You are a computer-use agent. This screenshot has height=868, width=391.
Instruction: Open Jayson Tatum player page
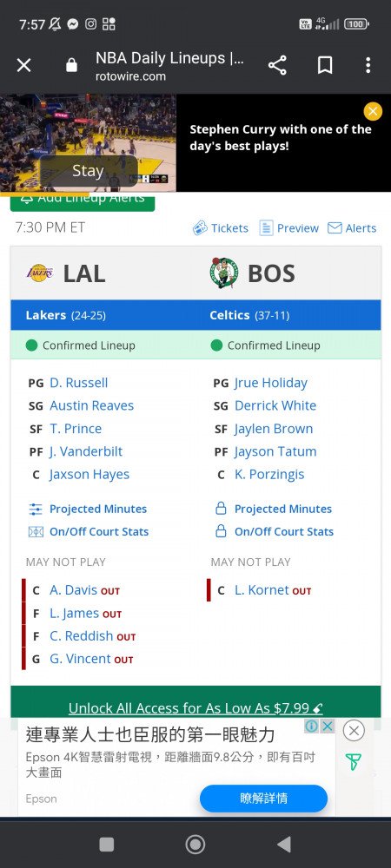tap(275, 451)
